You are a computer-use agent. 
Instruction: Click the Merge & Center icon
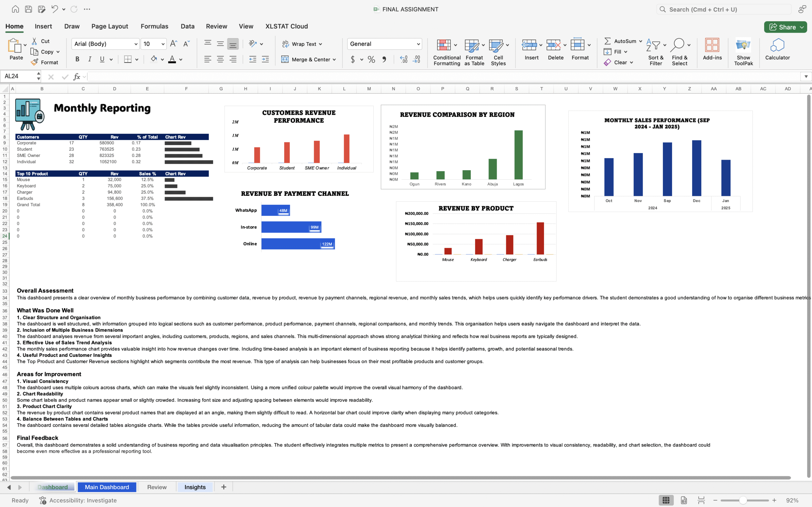(x=285, y=59)
